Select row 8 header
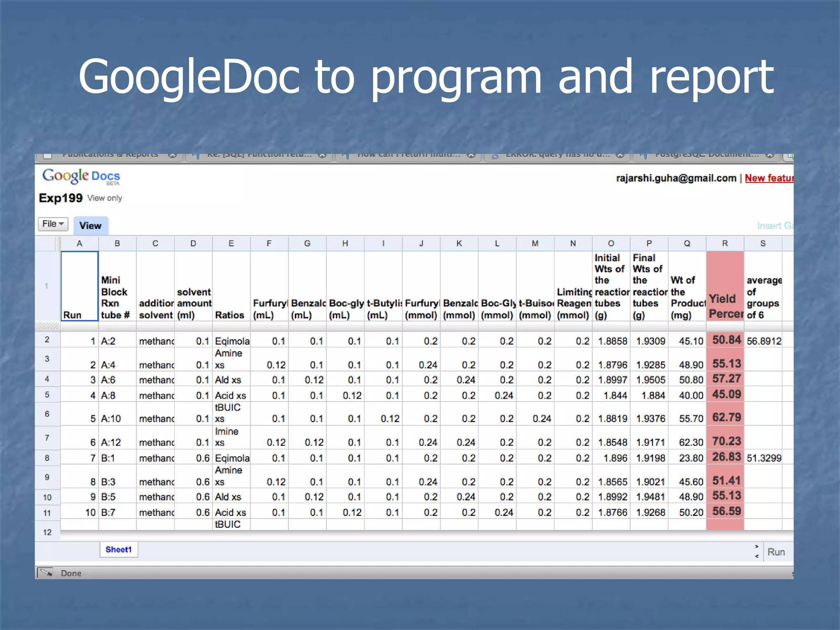The height and width of the screenshot is (630, 840). point(47,458)
